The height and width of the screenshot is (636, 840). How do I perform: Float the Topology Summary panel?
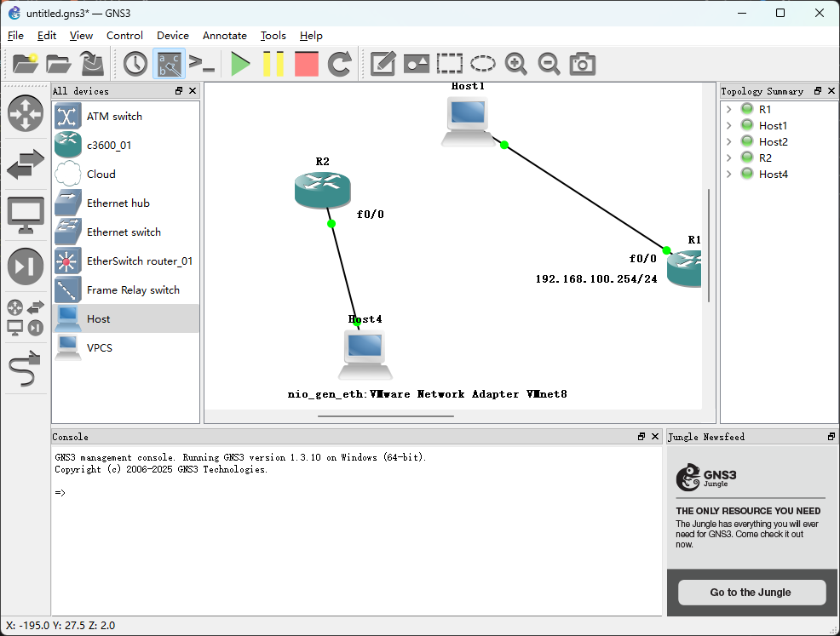(x=818, y=91)
